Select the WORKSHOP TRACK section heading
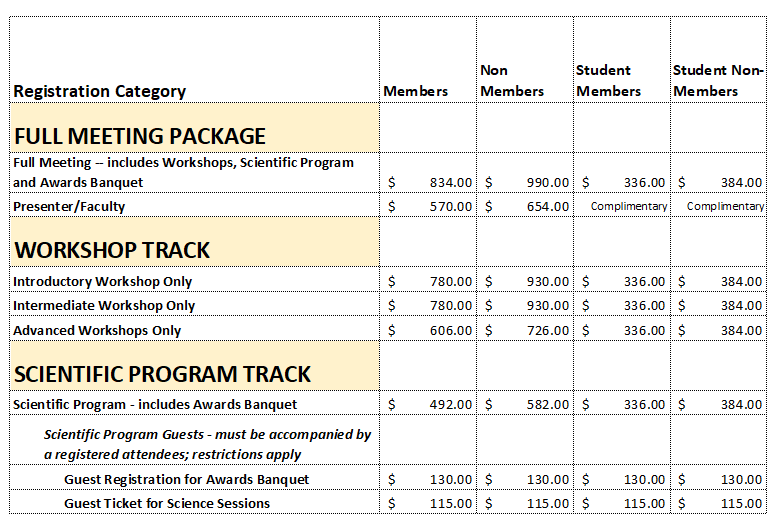The image size is (777, 523). click(112, 250)
